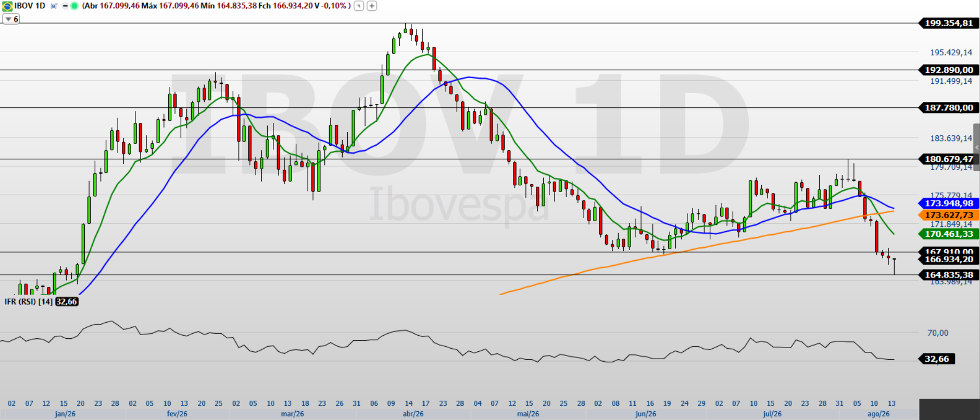Click the green status circle in the header

[x=74, y=6]
